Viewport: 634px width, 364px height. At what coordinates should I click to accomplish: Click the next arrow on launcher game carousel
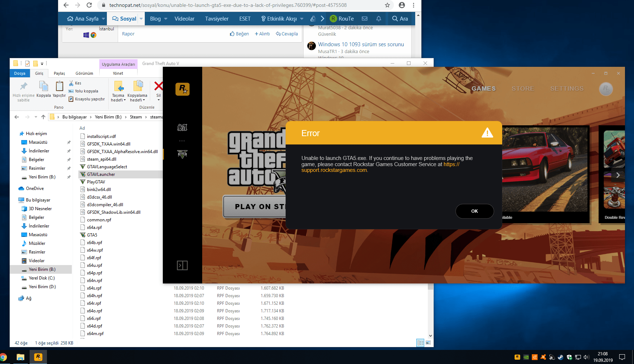pyautogui.click(x=618, y=175)
